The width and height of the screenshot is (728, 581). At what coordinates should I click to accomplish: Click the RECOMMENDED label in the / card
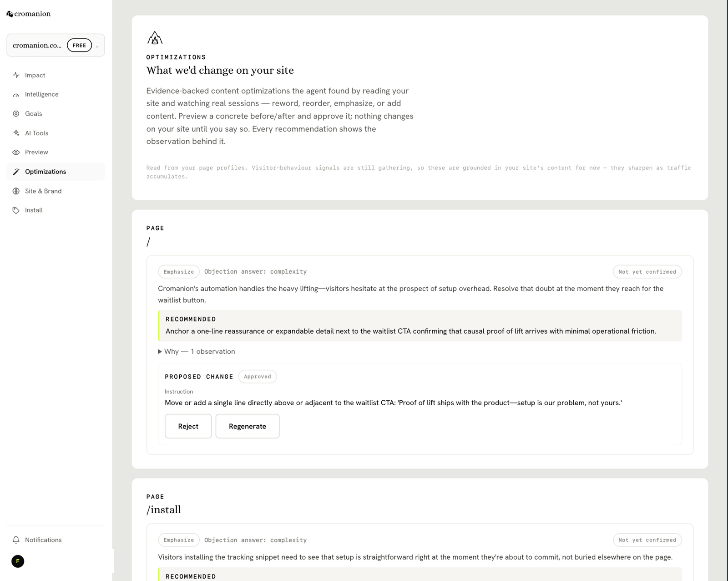(191, 319)
